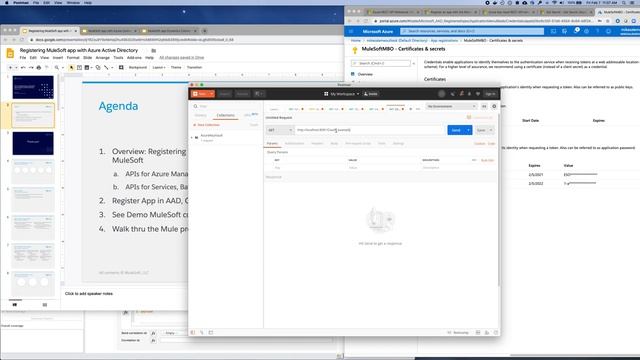This screenshot has height=360, width=640.
Task: Open the Format menu in Google Slides
Action: point(73,58)
